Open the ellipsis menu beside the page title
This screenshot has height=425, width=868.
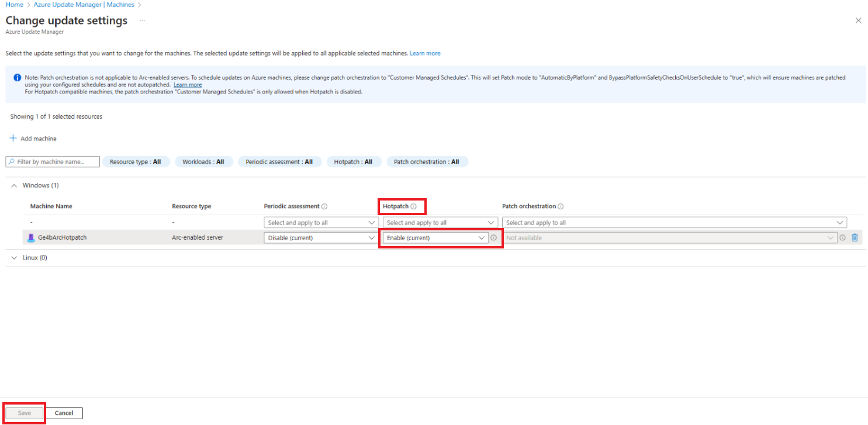(x=142, y=20)
